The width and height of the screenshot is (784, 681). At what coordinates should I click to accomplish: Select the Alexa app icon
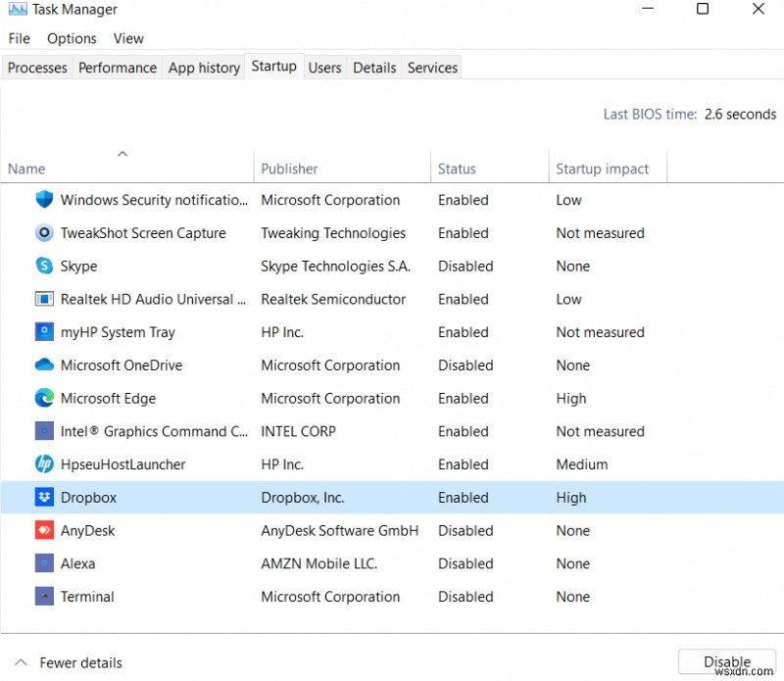point(43,563)
